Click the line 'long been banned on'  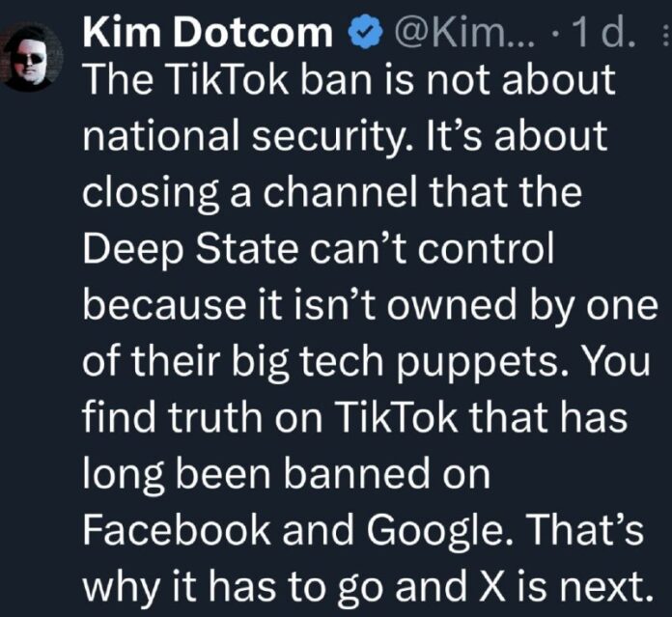pyautogui.click(x=287, y=473)
